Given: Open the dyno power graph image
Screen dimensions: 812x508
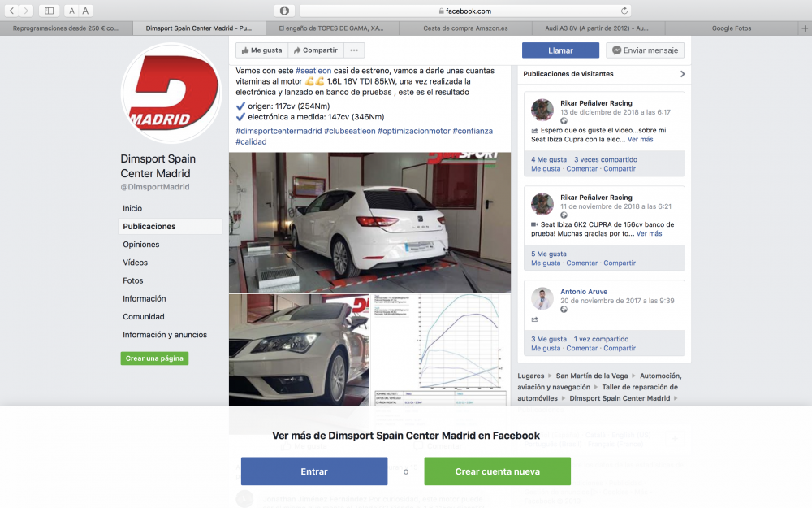Looking at the screenshot, I should (x=441, y=350).
